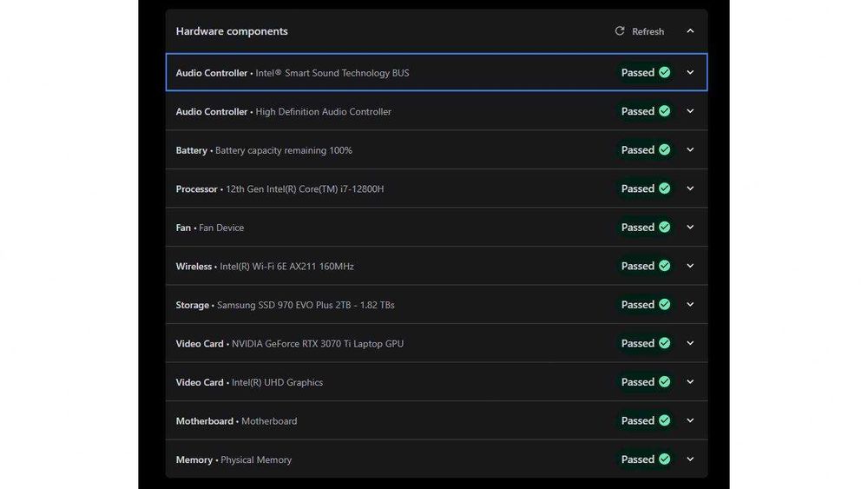Click the Memory row's green check icon

tap(665, 459)
